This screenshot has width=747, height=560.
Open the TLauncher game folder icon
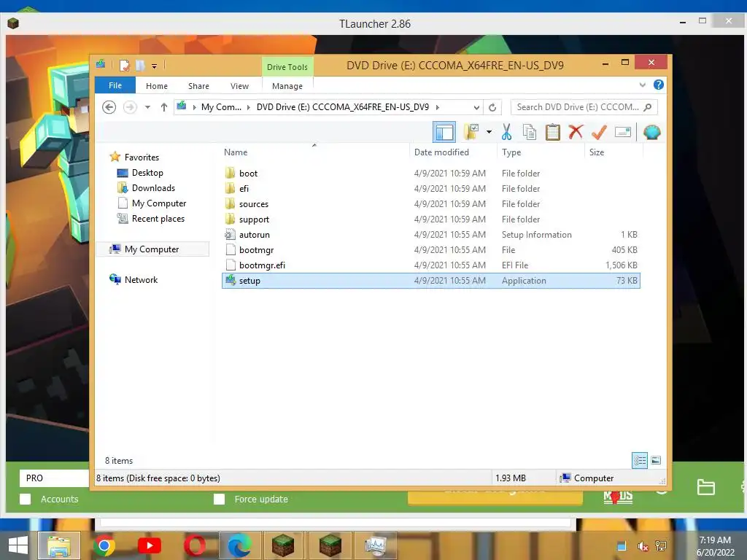click(705, 487)
